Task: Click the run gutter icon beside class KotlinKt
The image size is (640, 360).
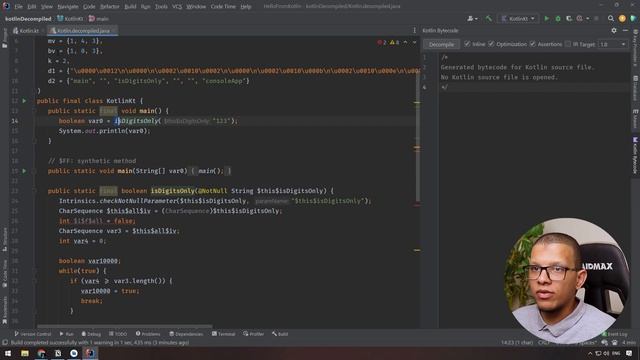Action: click(x=24, y=101)
